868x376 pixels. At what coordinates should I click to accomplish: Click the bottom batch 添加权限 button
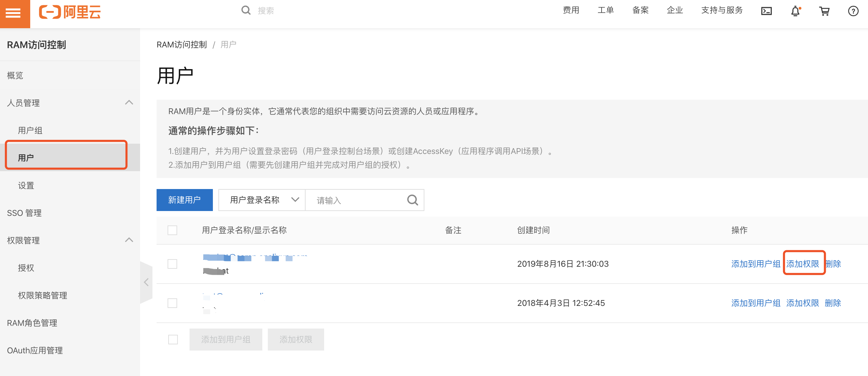pos(296,339)
